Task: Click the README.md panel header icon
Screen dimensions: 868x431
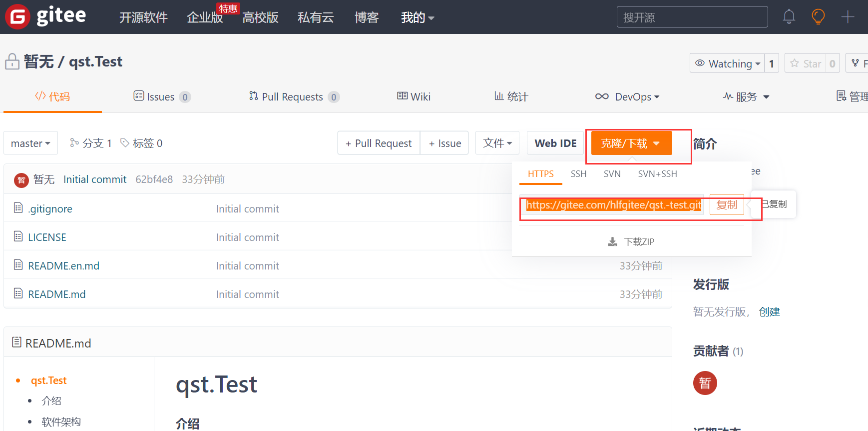Action: [x=17, y=342]
